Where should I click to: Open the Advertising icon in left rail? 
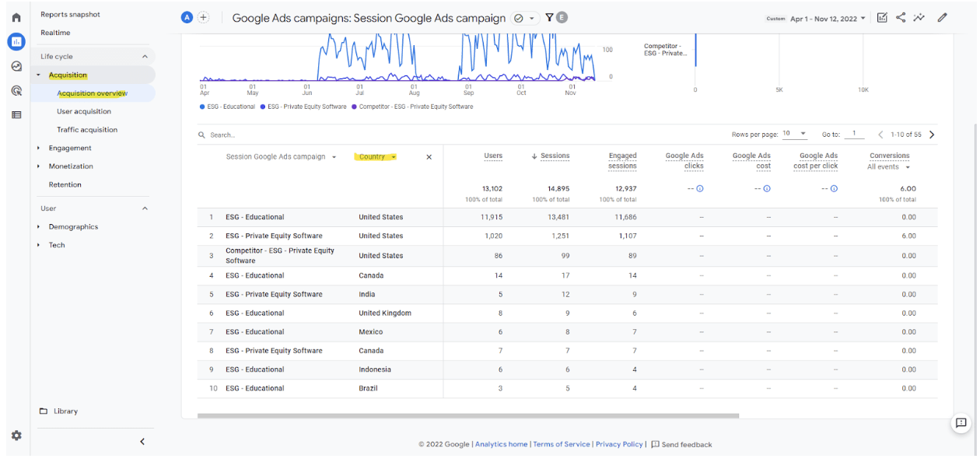pos(16,90)
